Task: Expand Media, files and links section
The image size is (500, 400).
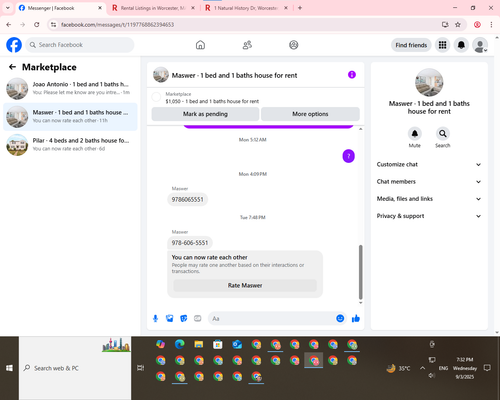Action: [429, 199]
